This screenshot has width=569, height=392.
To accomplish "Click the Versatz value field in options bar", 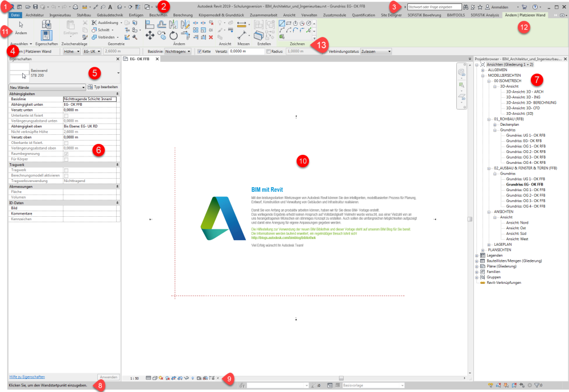I will pyautogui.click(x=247, y=52).
